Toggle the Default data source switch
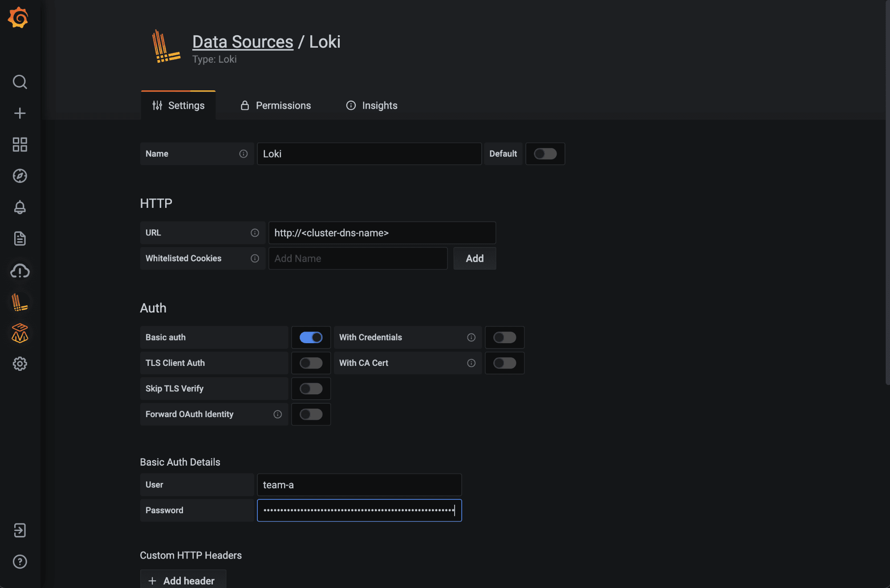 tap(545, 154)
